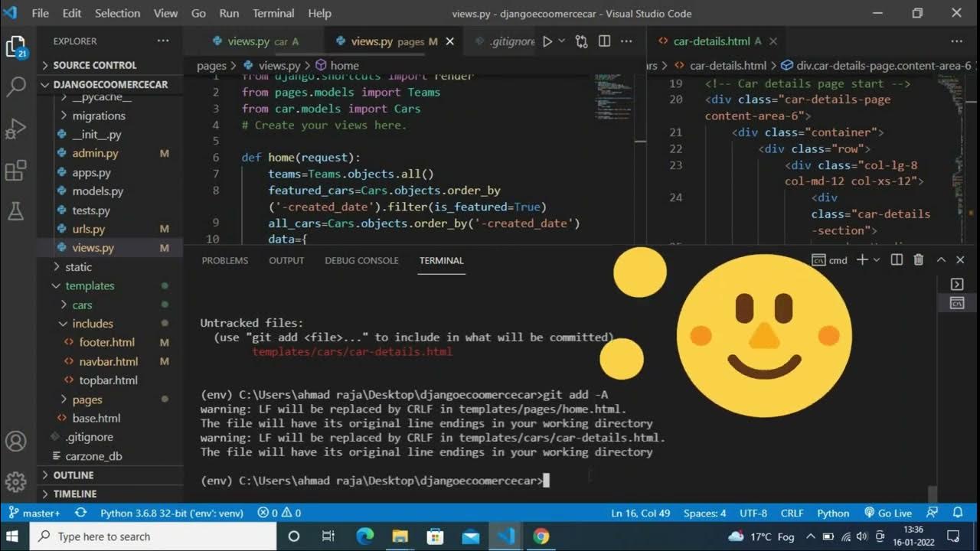
Task: Open the View menu
Action: pyautogui.click(x=166, y=13)
